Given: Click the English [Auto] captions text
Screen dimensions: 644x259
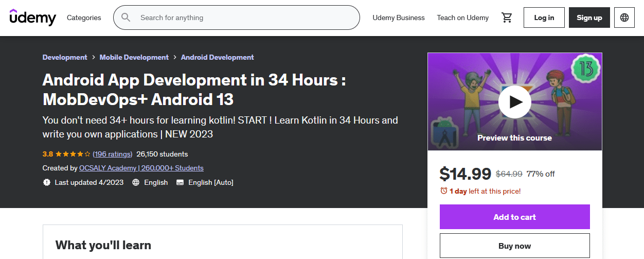Looking at the screenshot, I should pyautogui.click(x=211, y=182).
